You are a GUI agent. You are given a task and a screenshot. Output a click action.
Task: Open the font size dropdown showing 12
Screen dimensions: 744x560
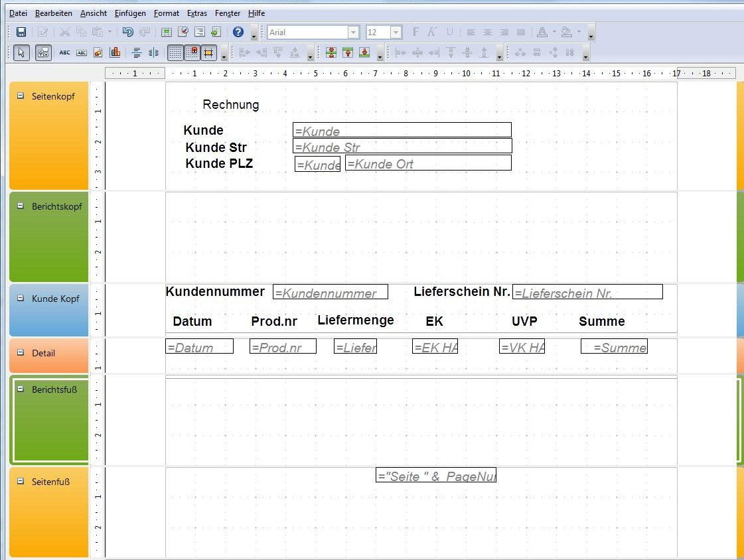[x=395, y=31]
